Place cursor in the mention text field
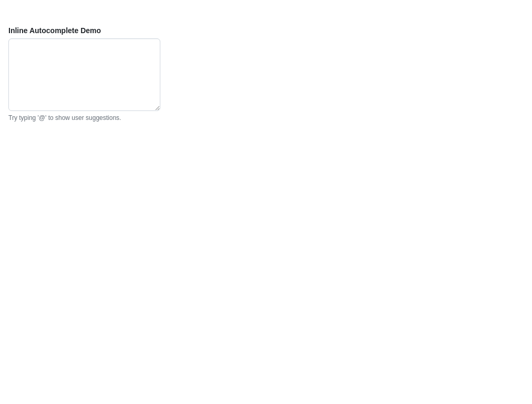The height and width of the screenshot is (404, 532). (x=84, y=75)
